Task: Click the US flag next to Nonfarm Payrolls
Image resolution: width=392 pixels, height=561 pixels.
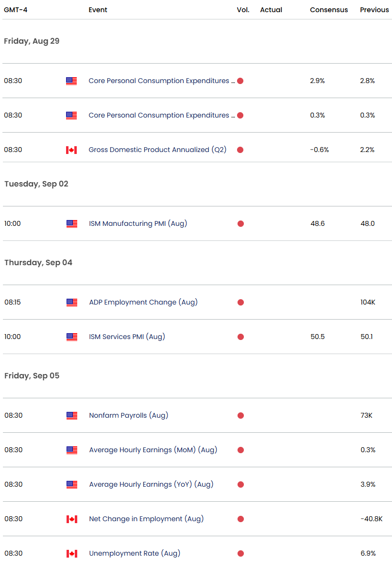Action: pos(72,415)
